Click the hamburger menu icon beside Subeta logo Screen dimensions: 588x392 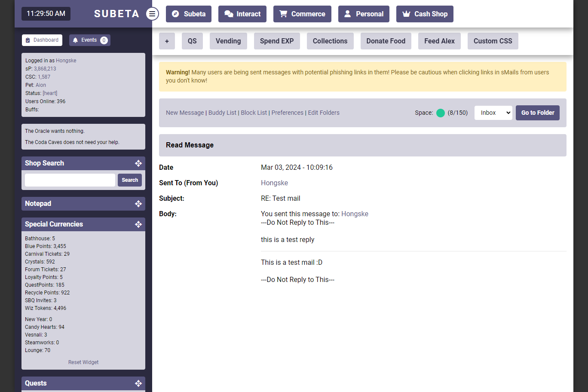[x=152, y=14]
